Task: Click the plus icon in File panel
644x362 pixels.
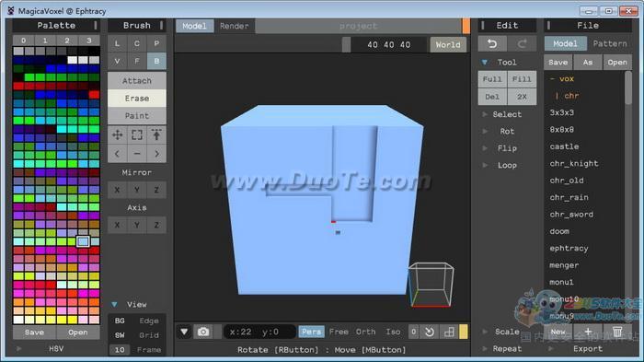Action: coord(588,332)
